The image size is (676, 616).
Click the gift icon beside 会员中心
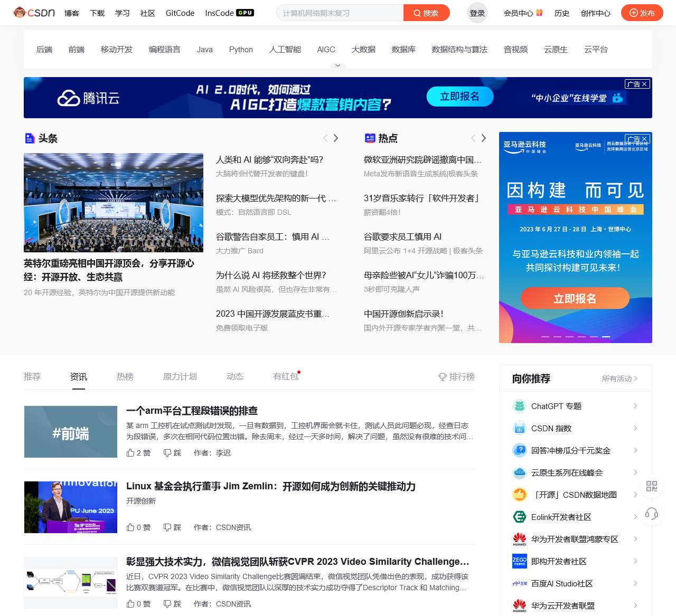[539, 13]
